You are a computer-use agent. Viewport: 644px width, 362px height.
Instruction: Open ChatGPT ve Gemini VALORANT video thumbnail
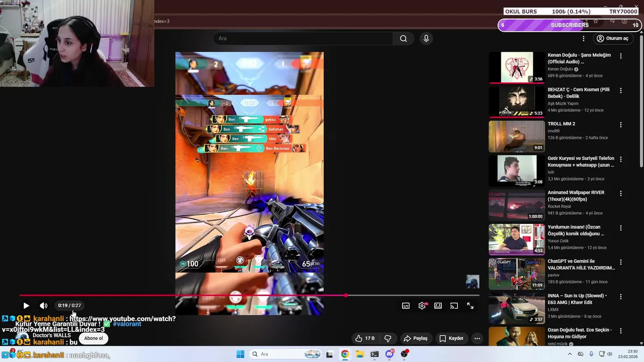pyautogui.click(x=517, y=274)
